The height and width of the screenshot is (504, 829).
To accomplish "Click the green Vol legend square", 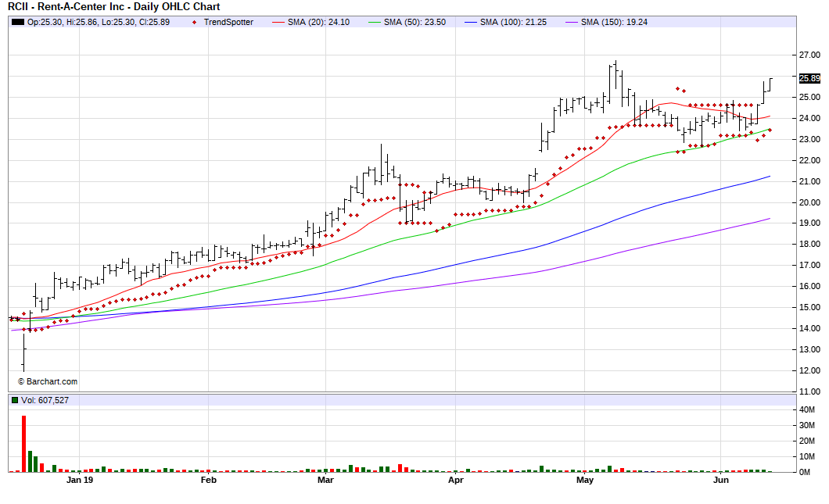I will pos(15,400).
